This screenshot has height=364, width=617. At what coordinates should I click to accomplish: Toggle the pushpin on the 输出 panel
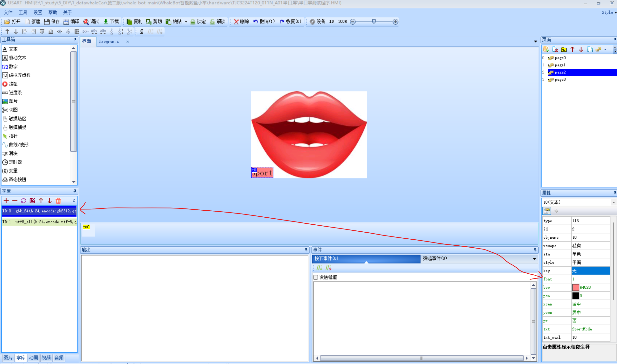306,250
